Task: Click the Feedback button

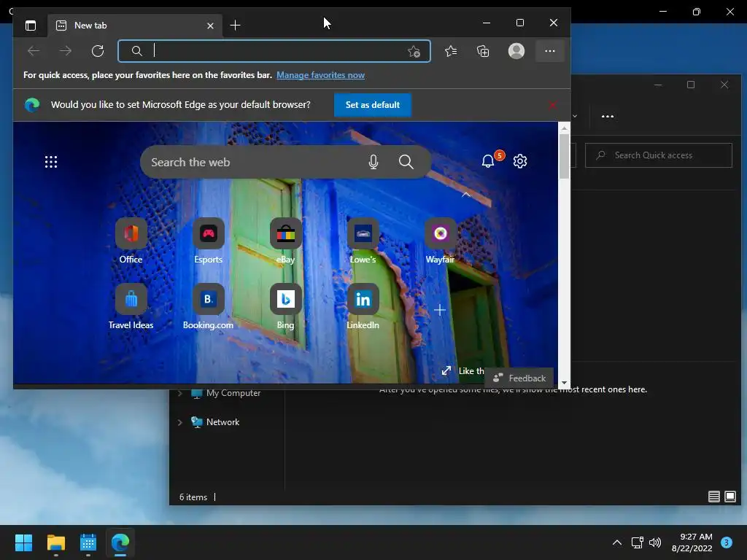Action: click(x=519, y=378)
